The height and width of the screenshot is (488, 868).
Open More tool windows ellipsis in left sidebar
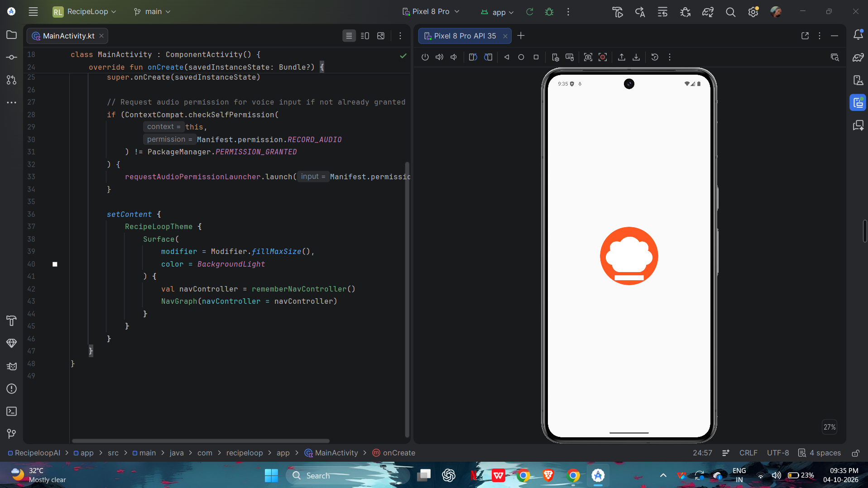point(12,103)
